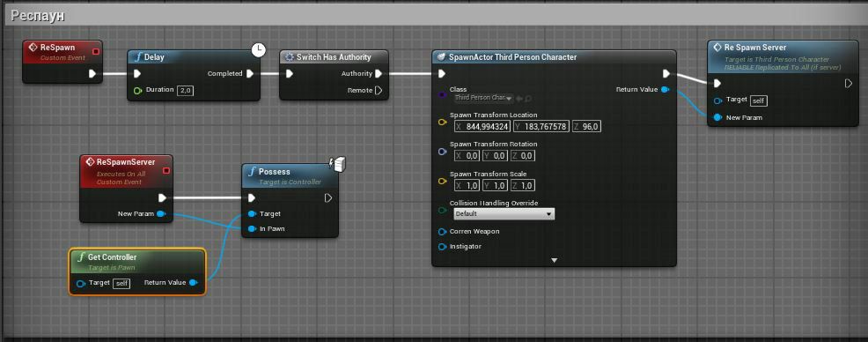Select the ReSpawnServer custom event title
Image resolution: width=868 pixels, height=342 pixels.
(126, 162)
